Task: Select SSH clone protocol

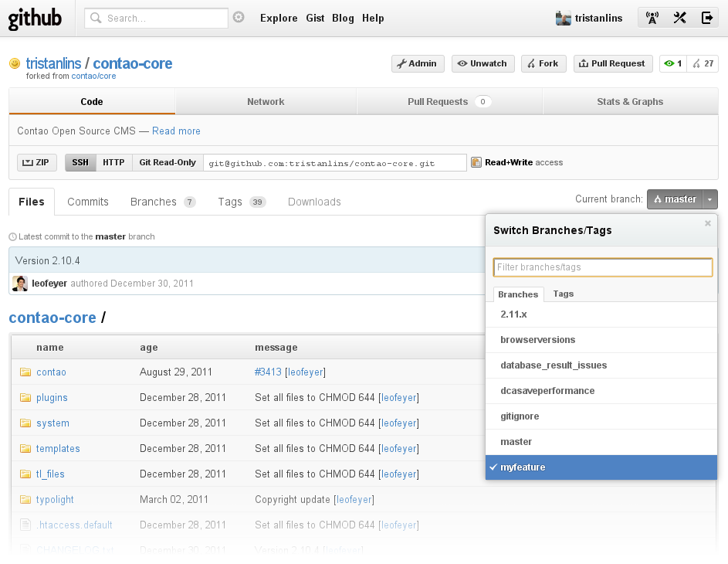Action: (x=80, y=162)
